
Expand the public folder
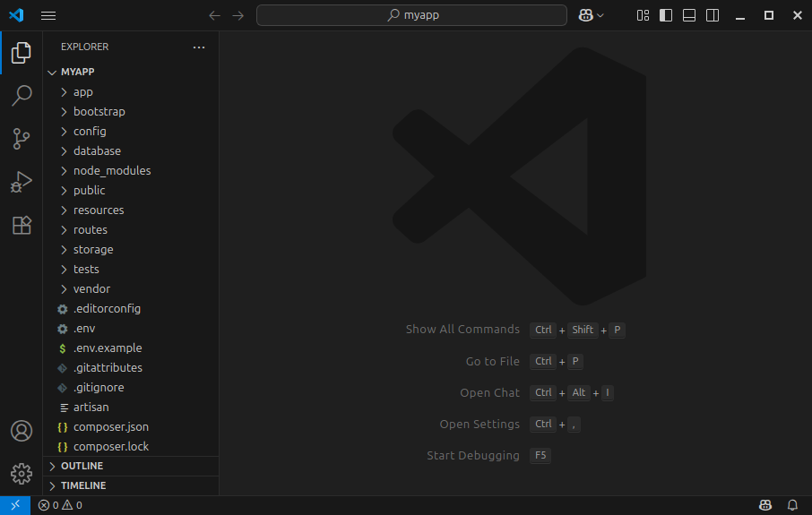click(x=131, y=191)
